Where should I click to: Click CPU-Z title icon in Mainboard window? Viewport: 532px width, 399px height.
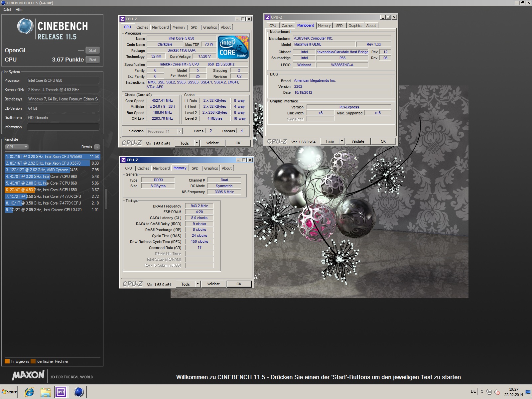click(x=268, y=17)
